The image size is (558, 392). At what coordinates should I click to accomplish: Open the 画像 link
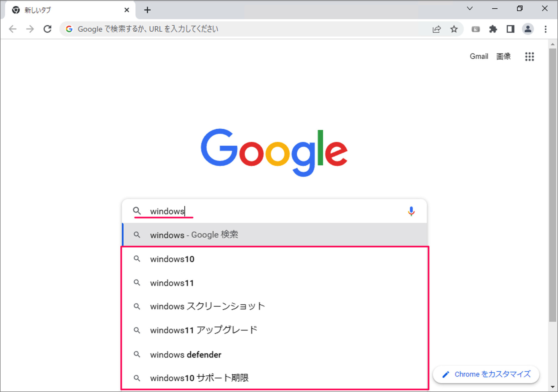click(x=503, y=56)
